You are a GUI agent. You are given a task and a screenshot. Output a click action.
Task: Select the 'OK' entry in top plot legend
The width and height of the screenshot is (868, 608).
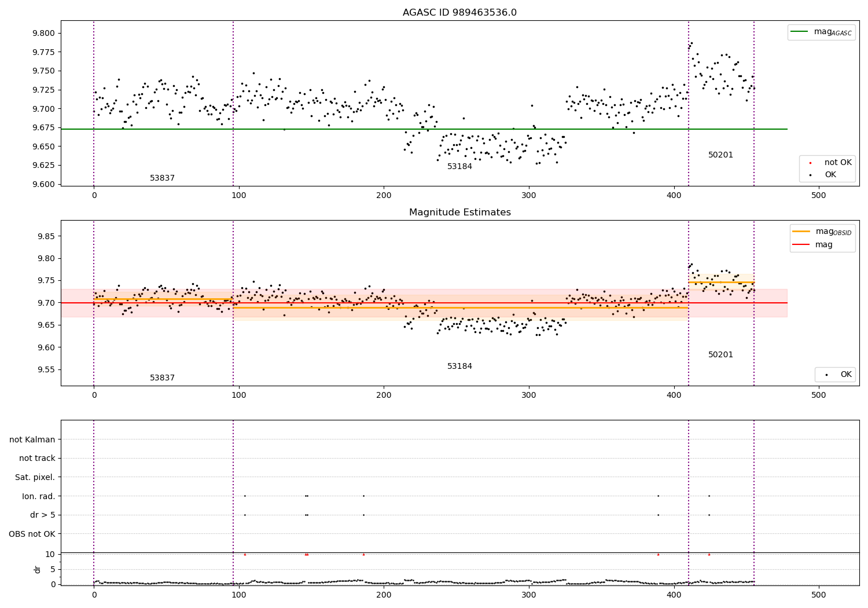click(830, 174)
